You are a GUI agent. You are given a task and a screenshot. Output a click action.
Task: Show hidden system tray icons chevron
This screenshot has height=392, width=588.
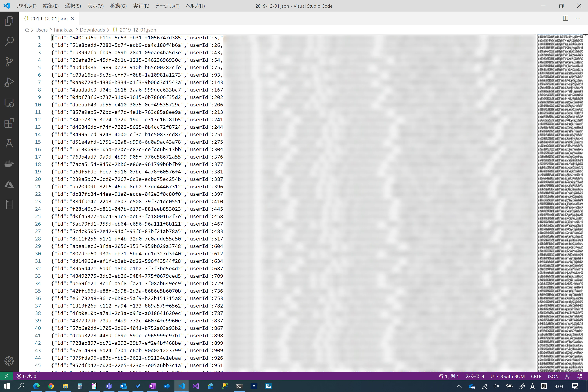459,386
